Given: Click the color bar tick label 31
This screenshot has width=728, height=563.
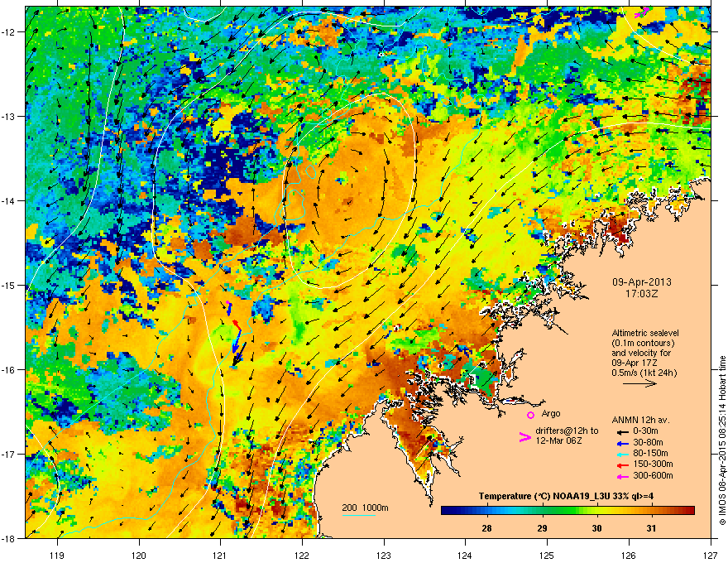Looking at the screenshot, I should pos(651,528).
